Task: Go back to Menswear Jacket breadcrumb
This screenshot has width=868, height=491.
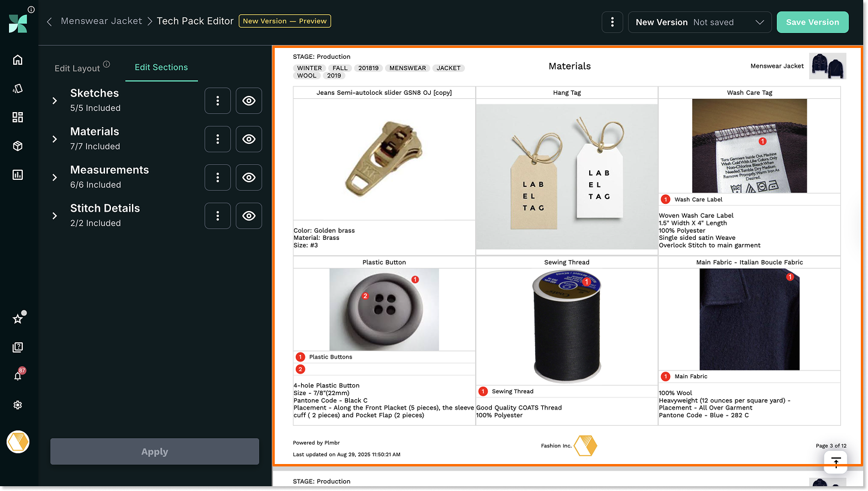Action: point(101,21)
